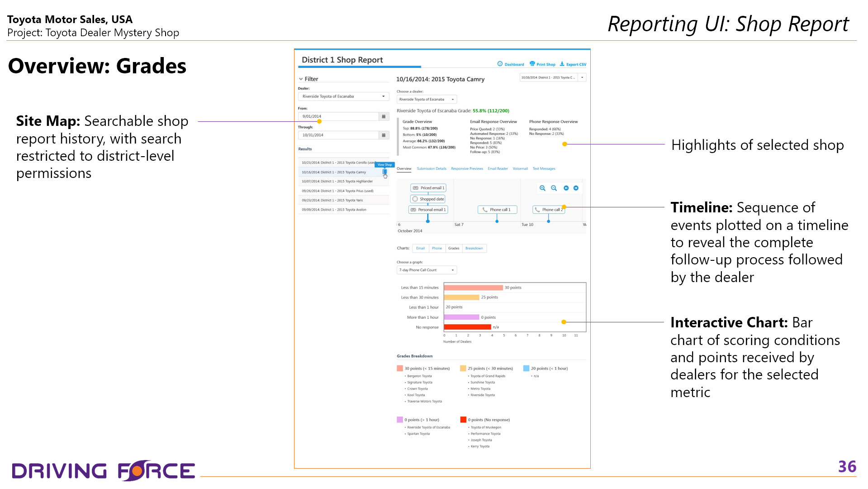The image size is (868, 489).
Task: Click the Less than 15 minutes bar
Action: (x=473, y=288)
